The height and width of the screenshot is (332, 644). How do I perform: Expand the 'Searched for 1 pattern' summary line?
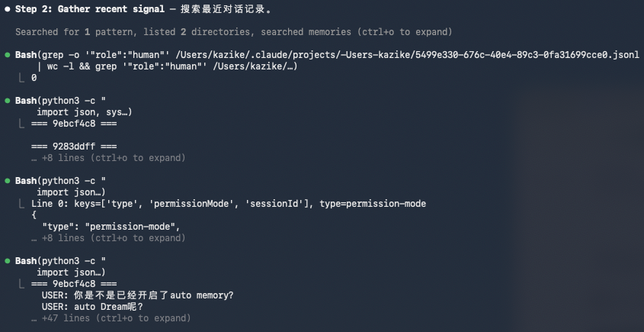click(x=234, y=32)
